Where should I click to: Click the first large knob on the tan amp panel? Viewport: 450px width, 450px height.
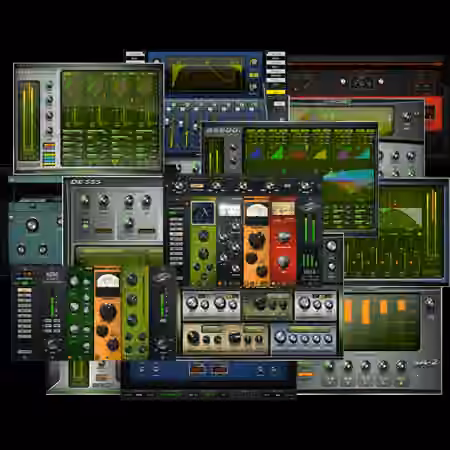click(193, 338)
